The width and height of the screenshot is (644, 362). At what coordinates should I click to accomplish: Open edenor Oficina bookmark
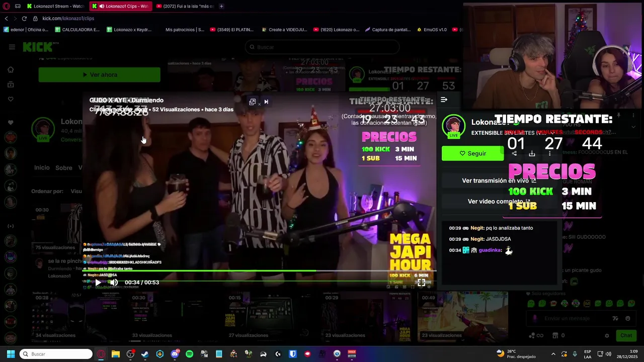coord(26,30)
